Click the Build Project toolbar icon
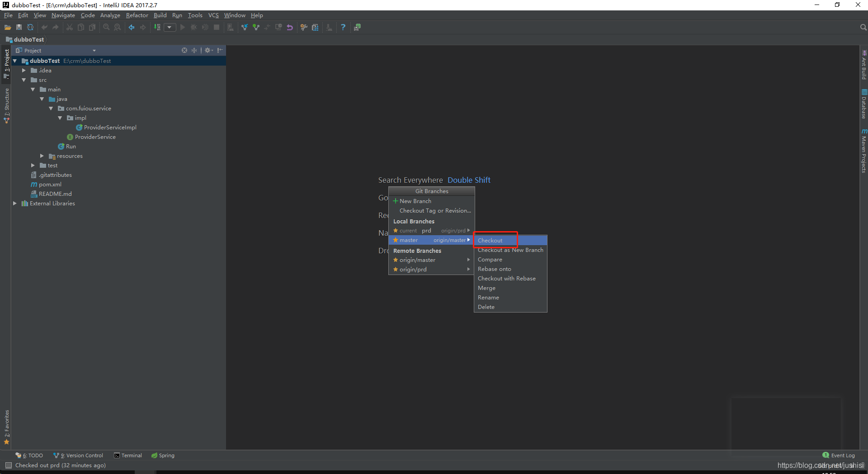Viewport: 868px width, 474px height. [x=157, y=28]
